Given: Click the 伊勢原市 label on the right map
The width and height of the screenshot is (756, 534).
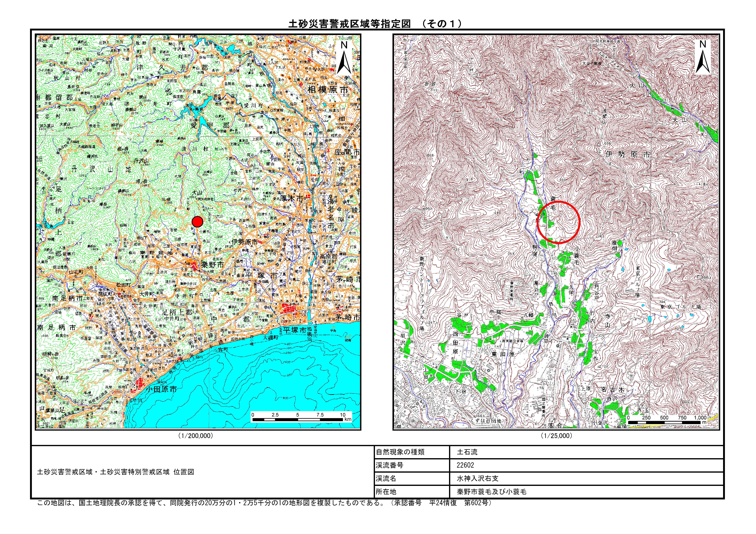Looking at the screenshot, I should 628,154.
